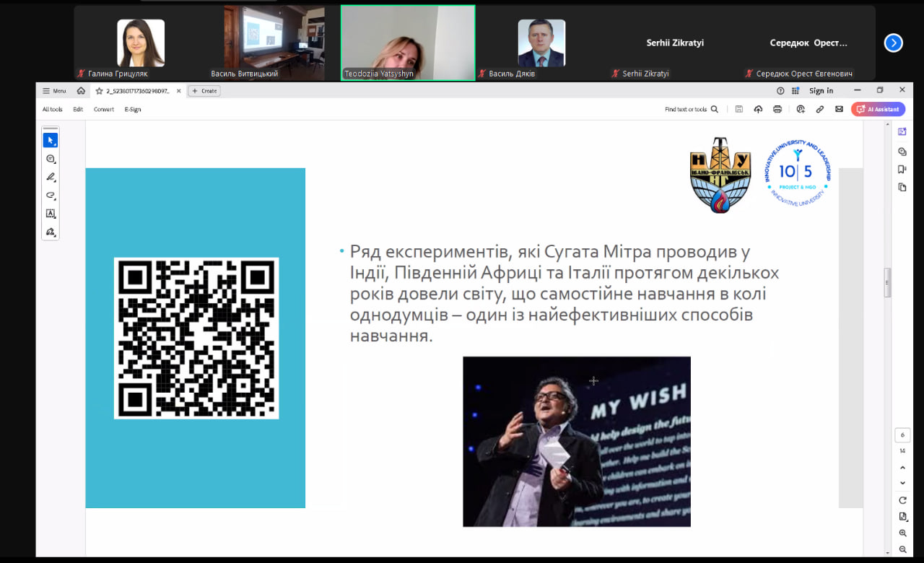Open the All tools menu
Screen dimensions: 924x563
coord(52,110)
